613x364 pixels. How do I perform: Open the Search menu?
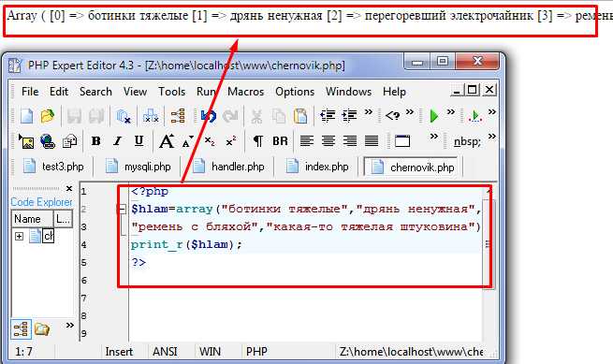click(x=95, y=92)
